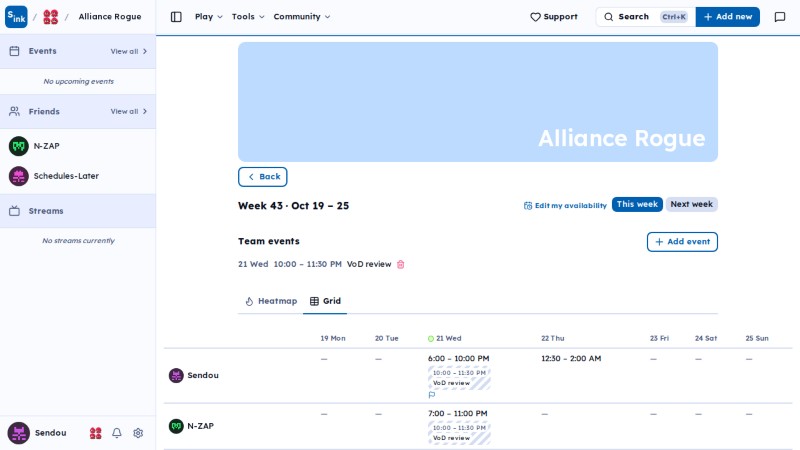This screenshot has height=450, width=800.
Task: Click Sendou's Wed VoD review block
Action: tap(459, 378)
